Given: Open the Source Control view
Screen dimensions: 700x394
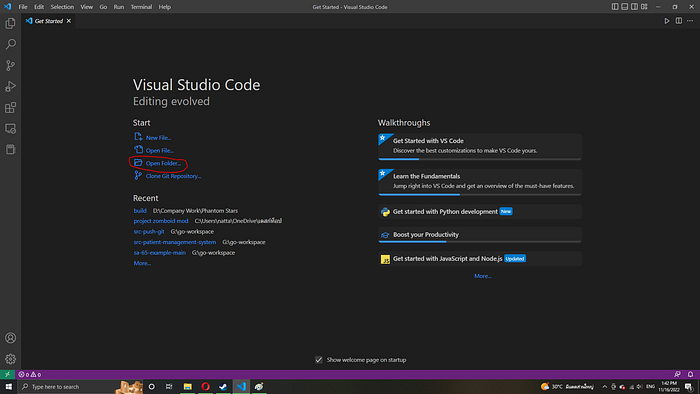Looking at the screenshot, I should (x=10, y=66).
